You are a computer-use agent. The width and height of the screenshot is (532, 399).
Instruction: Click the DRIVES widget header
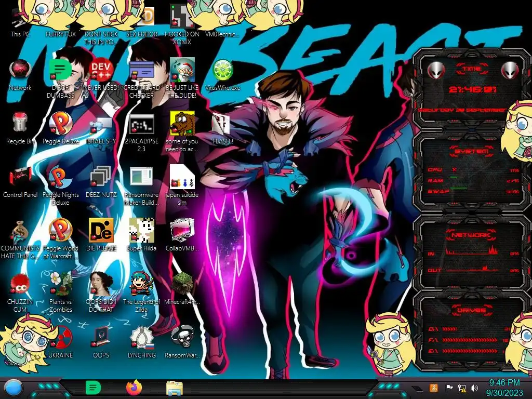471,310
